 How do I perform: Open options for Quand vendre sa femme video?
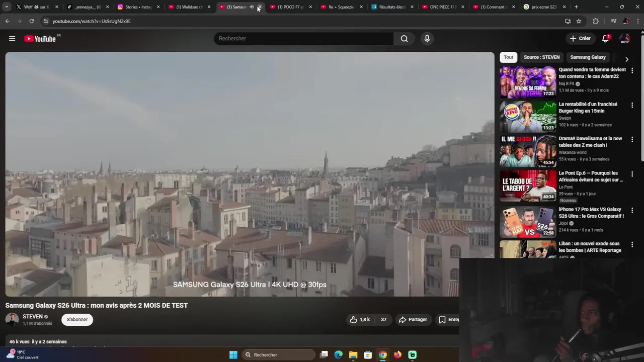click(x=632, y=70)
